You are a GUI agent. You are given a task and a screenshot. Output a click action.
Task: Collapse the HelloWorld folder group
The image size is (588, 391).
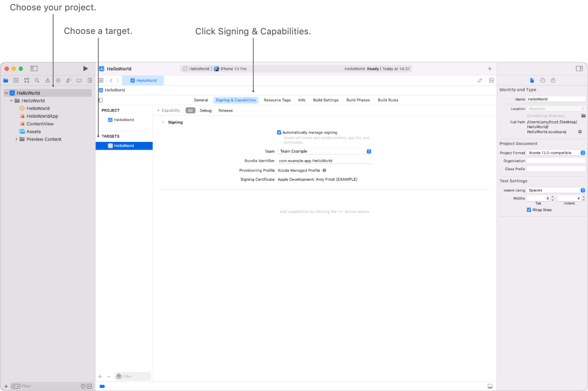click(12, 101)
